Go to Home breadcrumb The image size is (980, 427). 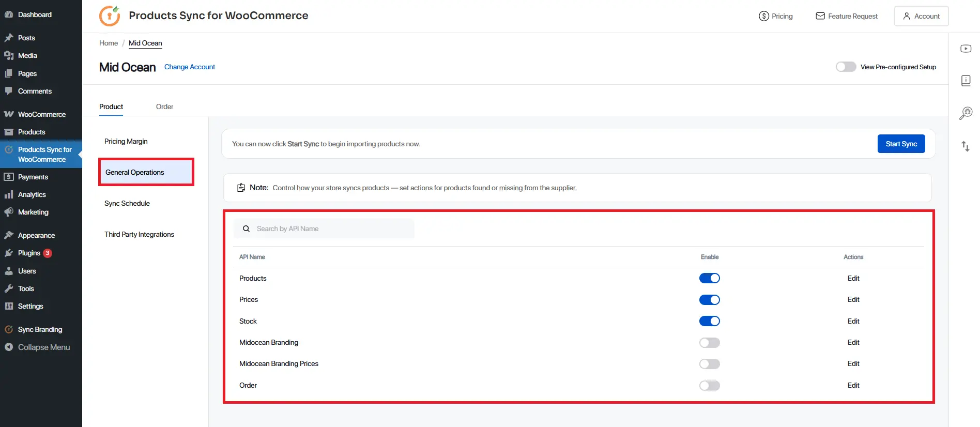coord(109,43)
